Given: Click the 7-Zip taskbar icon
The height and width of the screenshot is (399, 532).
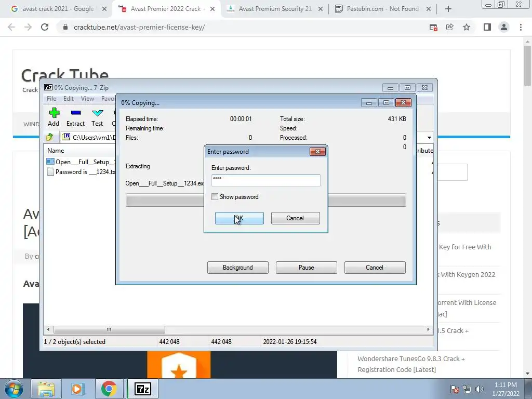Looking at the screenshot, I should [142, 389].
